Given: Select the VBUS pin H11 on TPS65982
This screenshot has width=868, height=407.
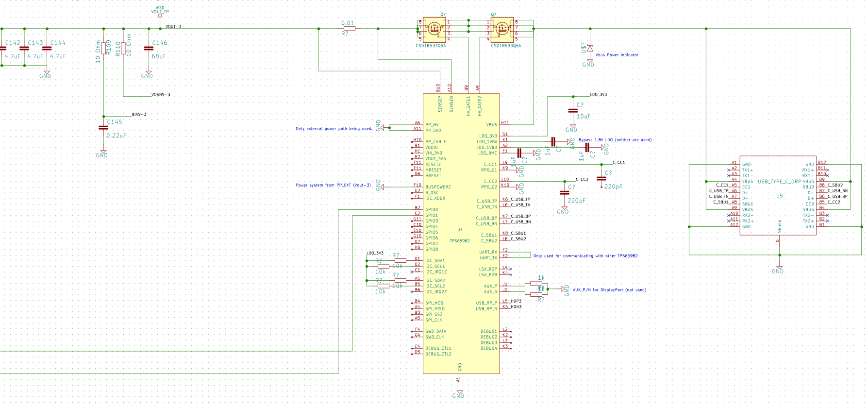Looking at the screenshot, I should point(505,124).
